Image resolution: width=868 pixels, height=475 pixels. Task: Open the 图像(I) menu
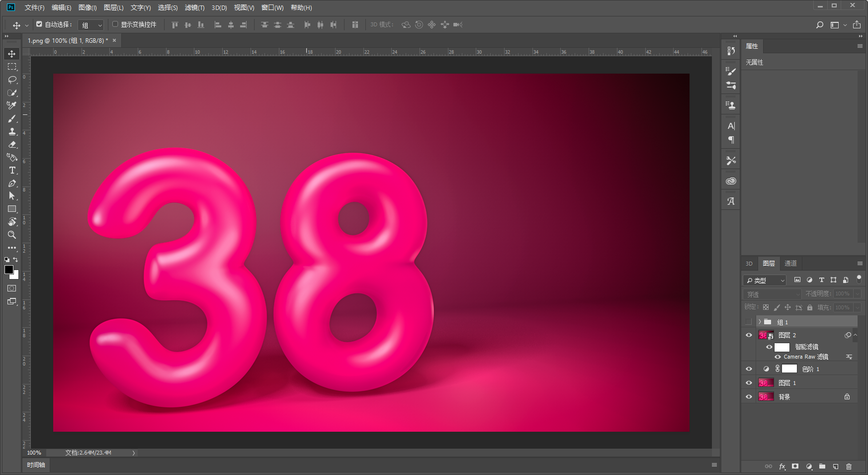click(x=87, y=7)
